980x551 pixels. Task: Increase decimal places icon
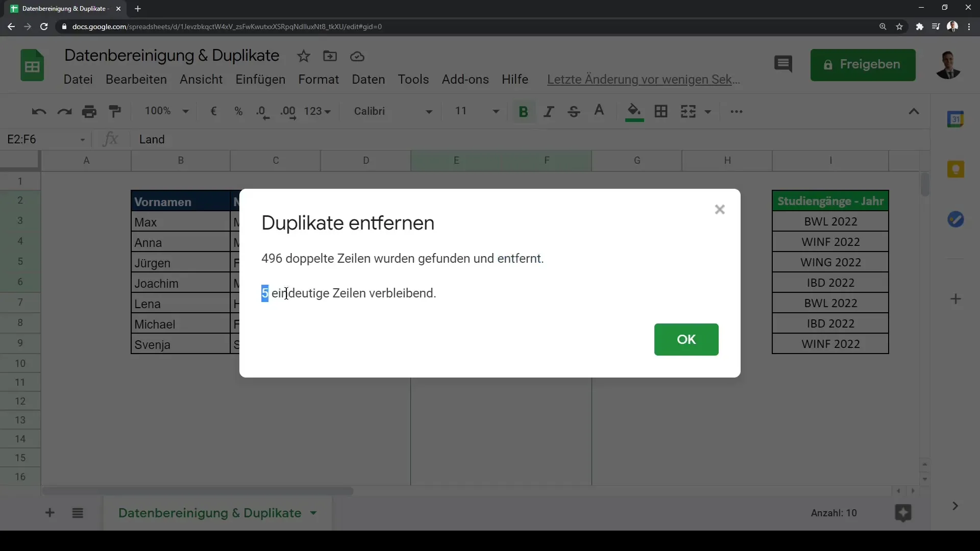[x=288, y=112]
